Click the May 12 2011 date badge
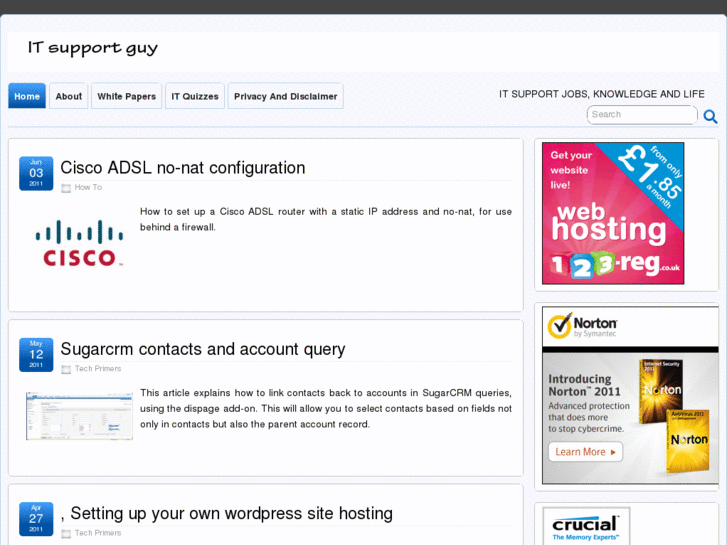Screen dimensions: 727x545 pyautogui.click(x=36, y=355)
